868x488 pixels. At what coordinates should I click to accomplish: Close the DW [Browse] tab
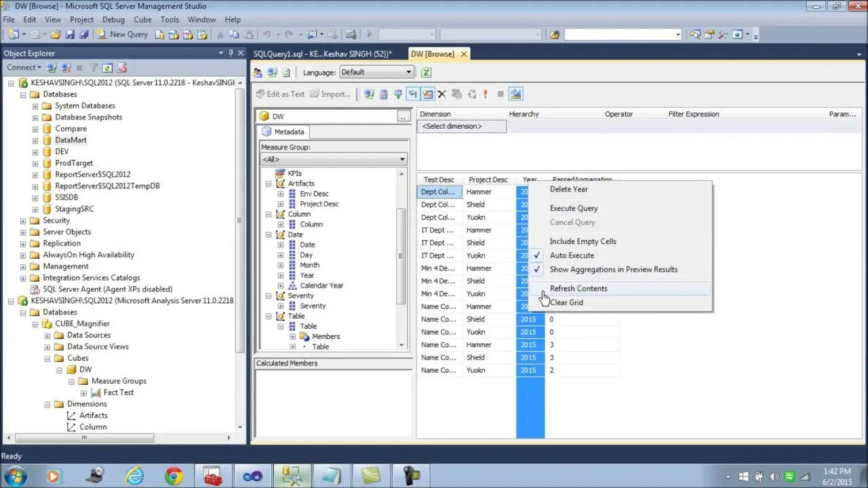[464, 54]
